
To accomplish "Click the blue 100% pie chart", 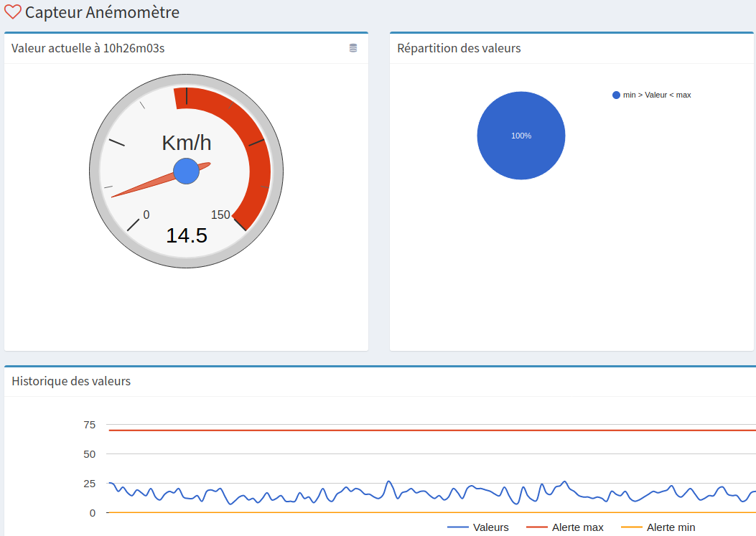I will coord(521,136).
